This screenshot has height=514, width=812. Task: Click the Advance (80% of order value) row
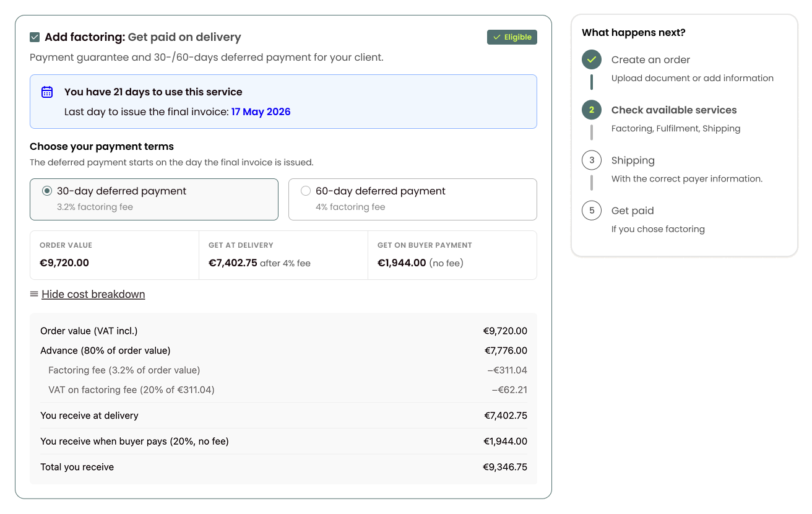283,351
